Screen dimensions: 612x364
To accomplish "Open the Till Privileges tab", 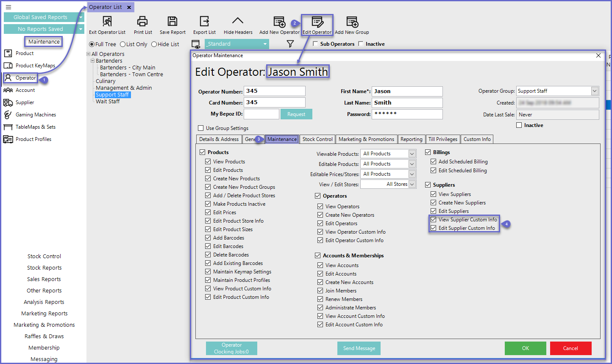I will point(442,139).
